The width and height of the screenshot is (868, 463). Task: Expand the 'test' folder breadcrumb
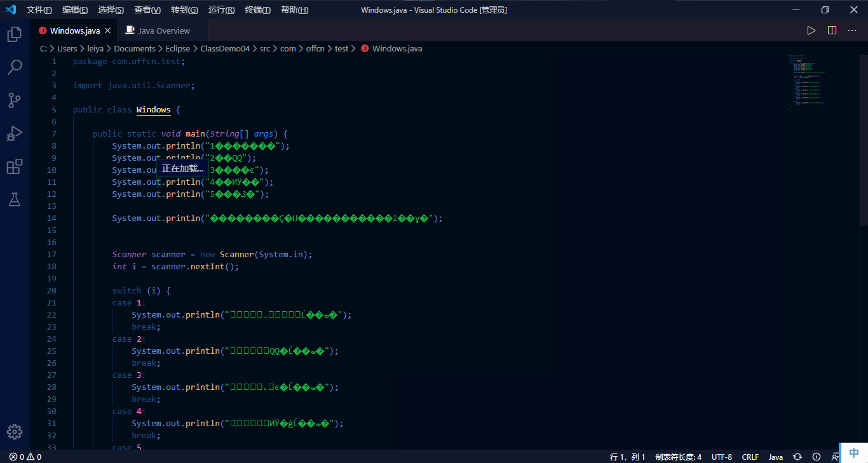(x=341, y=48)
